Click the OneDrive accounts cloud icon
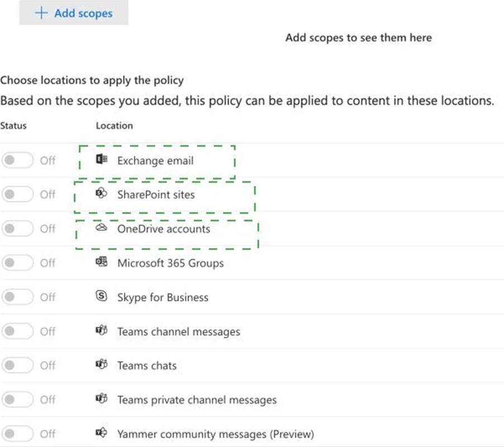 [102, 229]
